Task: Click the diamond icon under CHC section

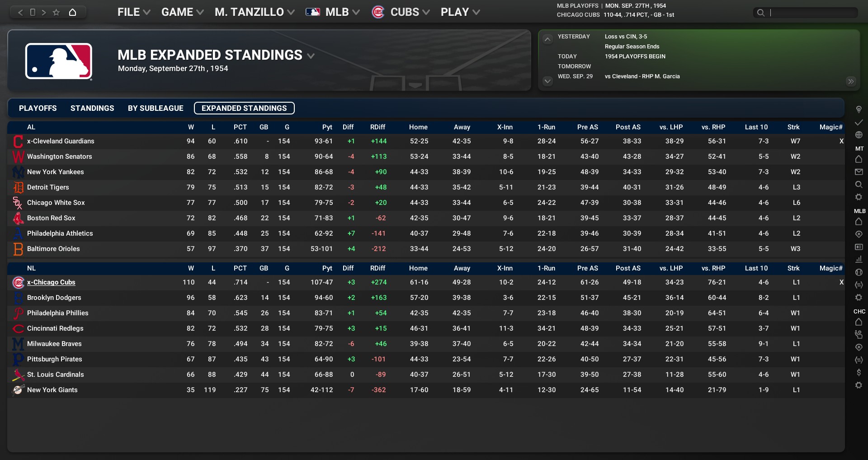Action: click(x=859, y=347)
